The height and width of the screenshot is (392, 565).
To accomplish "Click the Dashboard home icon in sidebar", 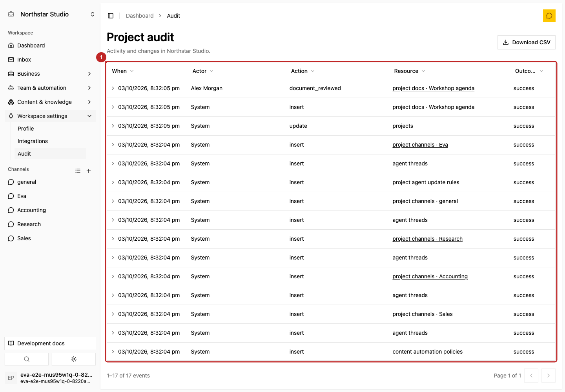I will coord(11,45).
